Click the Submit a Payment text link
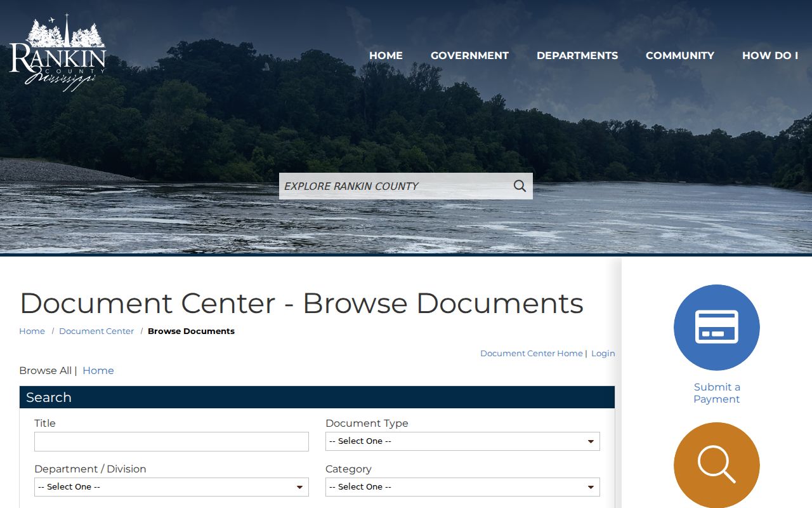This screenshot has height=508, width=812. 717,393
